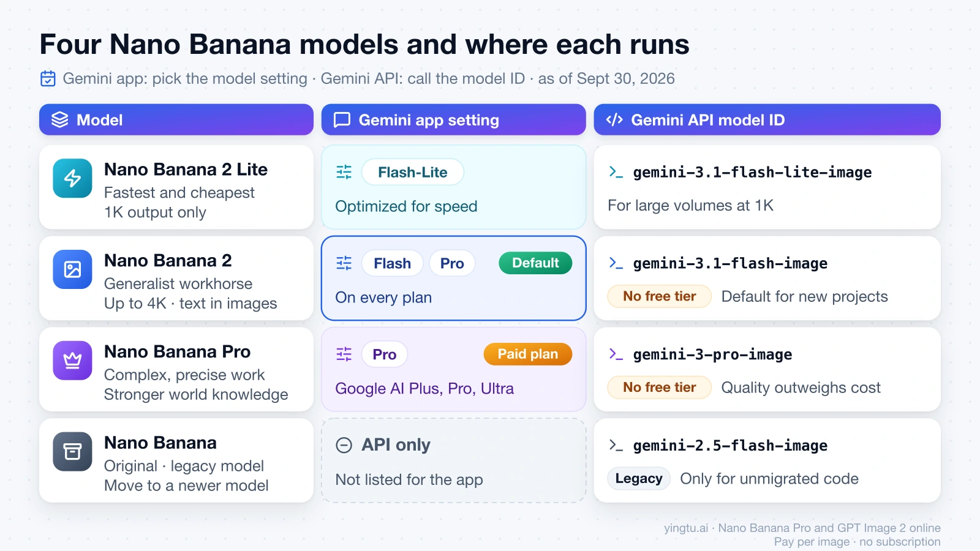The width and height of the screenshot is (980, 551).
Task: Click the Nano Banana 2 title
Action: (x=168, y=260)
